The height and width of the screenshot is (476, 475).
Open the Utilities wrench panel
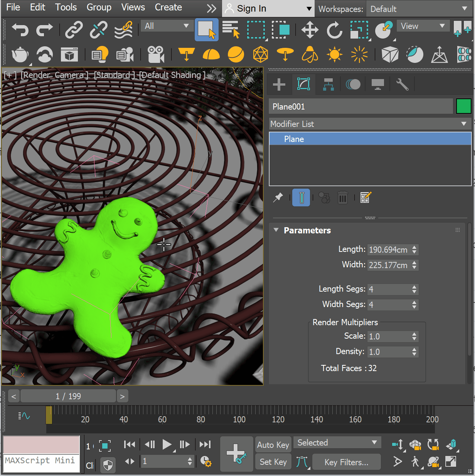point(402,84)
